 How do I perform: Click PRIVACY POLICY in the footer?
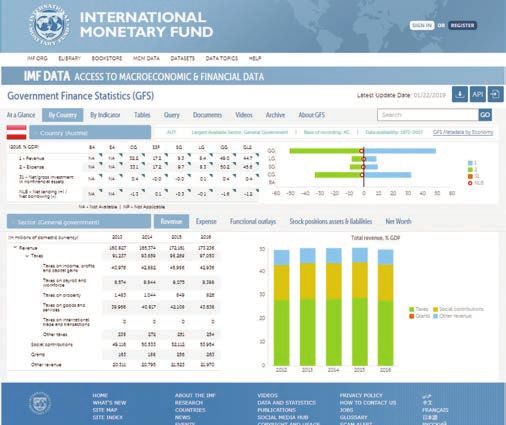361,395
